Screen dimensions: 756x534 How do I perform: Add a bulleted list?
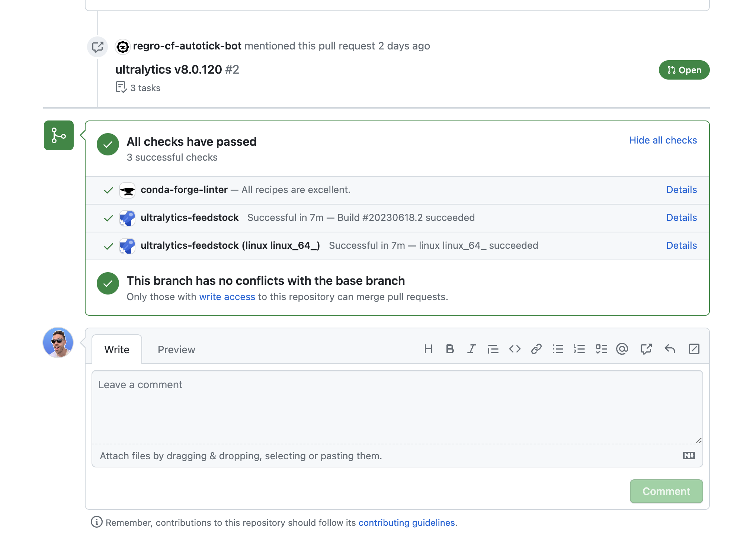coord(558,349)
